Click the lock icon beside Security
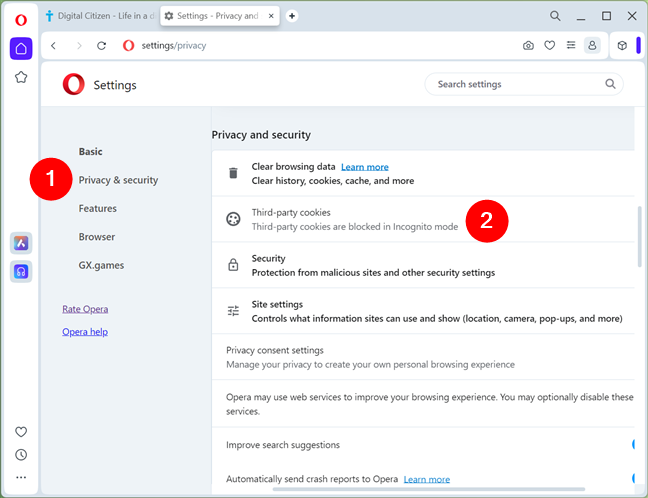The image size is (648, 498). (x=233, y=264)
